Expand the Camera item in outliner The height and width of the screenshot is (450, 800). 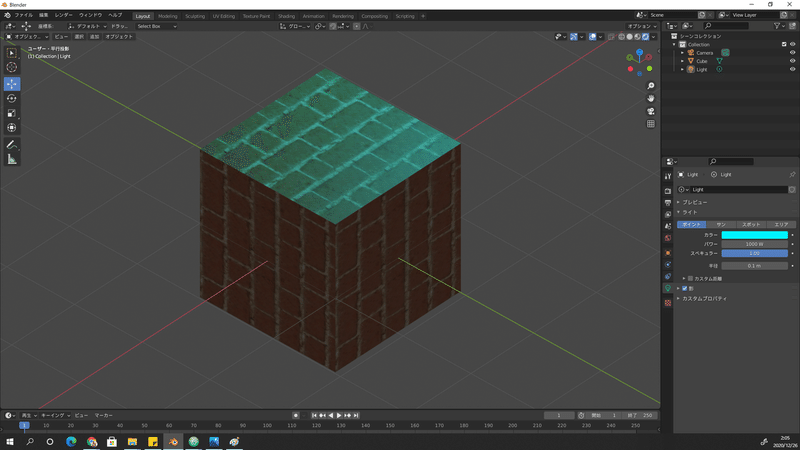pyautogui.click(x=682, y=53)
